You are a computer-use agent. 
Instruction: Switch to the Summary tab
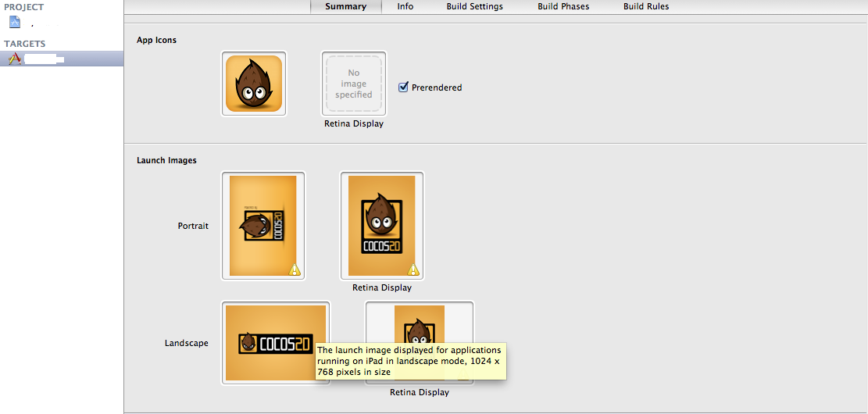pyautogui.click(x=345, y=7)
